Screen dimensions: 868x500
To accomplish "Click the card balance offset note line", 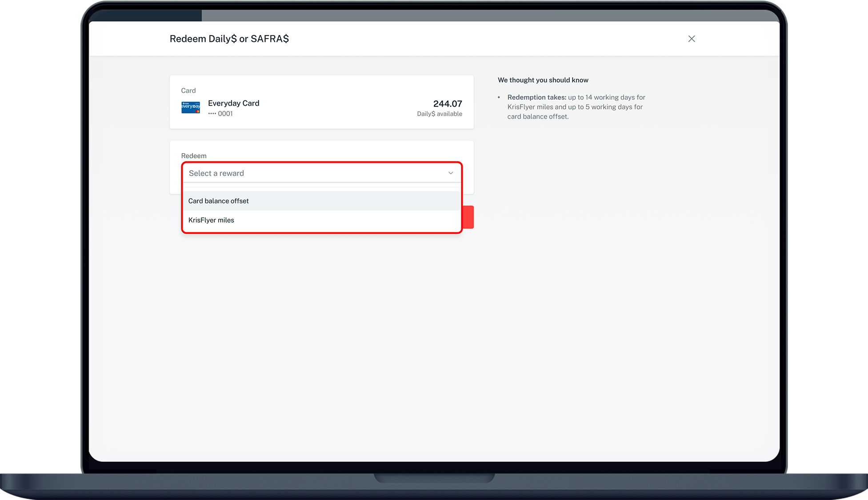I will [x=538, y=116].
